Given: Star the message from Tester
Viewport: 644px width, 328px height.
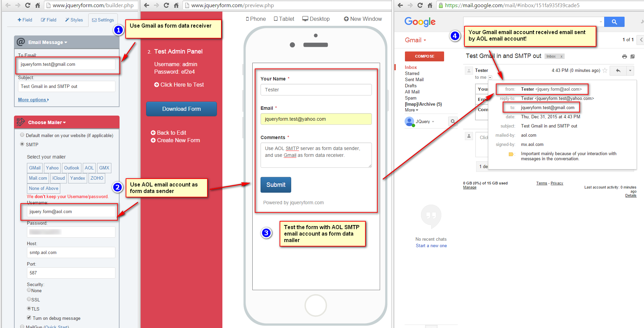Looking at the screenshot, I should coord(605,71).
